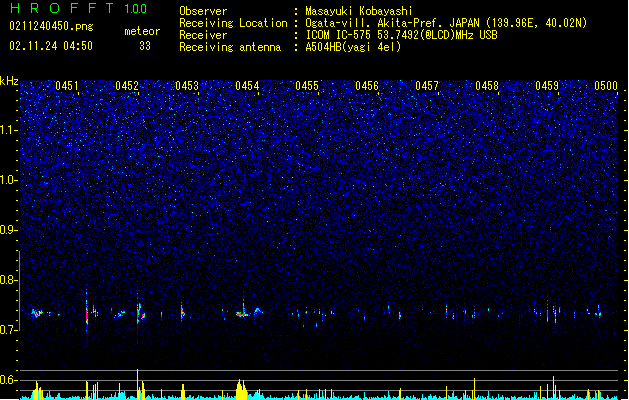Click the date stamp 02.11.24 04:50
629x400 pixels.
pyautogui.click(x=51, y=46)
